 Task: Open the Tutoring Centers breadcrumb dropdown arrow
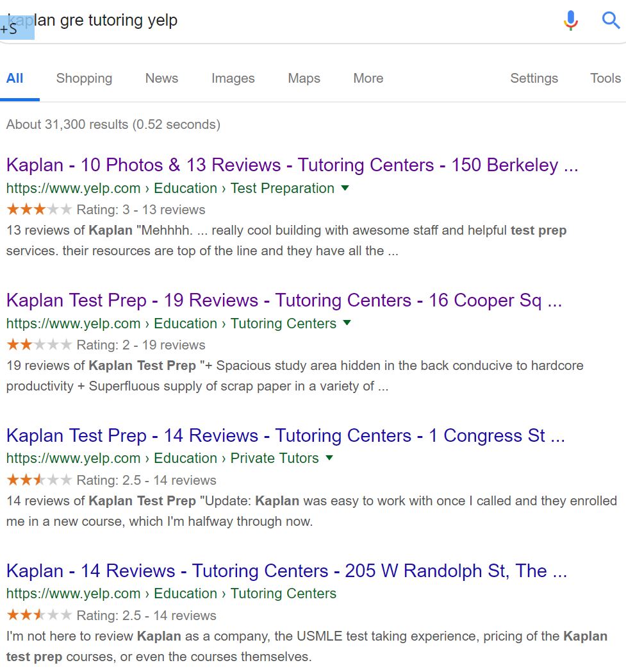pos(347,324)
